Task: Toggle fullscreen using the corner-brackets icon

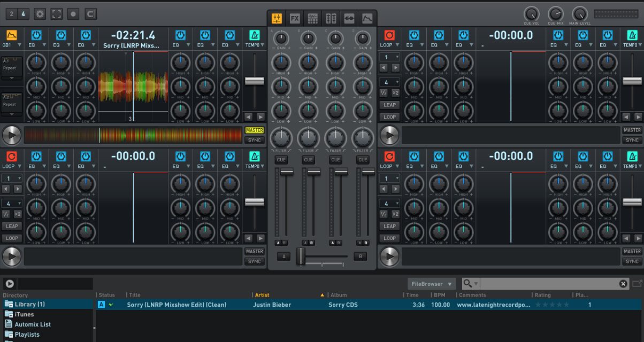Action: [x=57, y=14]
